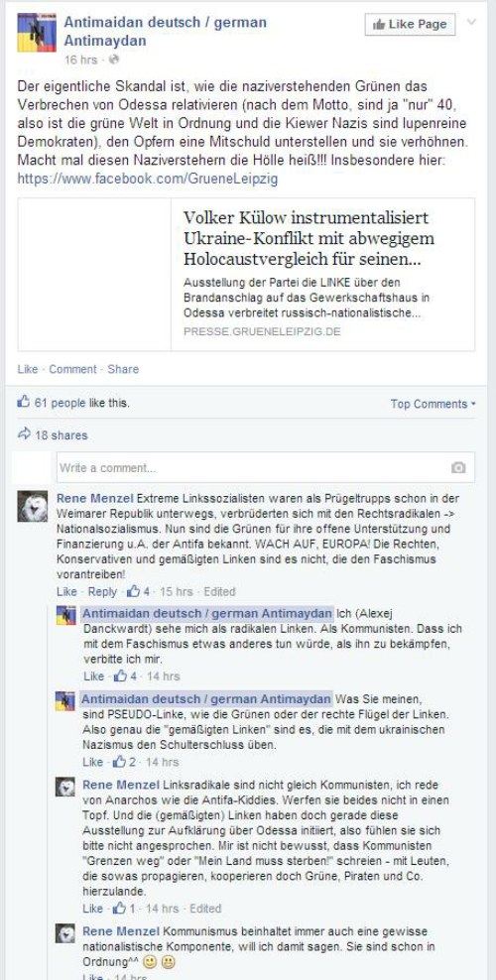Click the globe privacy icon near 16 hrs
Screen dimensions: 496x980
point(114,60)
